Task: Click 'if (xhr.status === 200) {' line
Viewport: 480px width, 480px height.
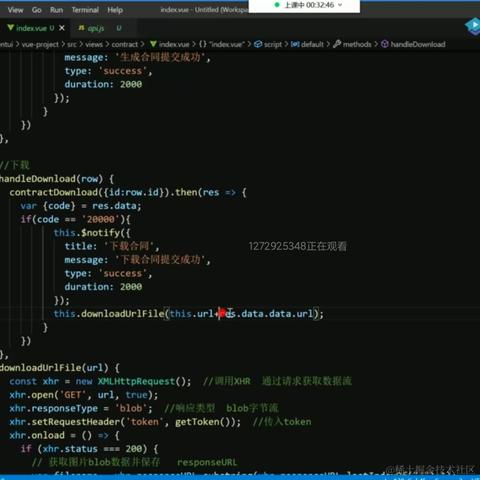Action: click(89, 449)
